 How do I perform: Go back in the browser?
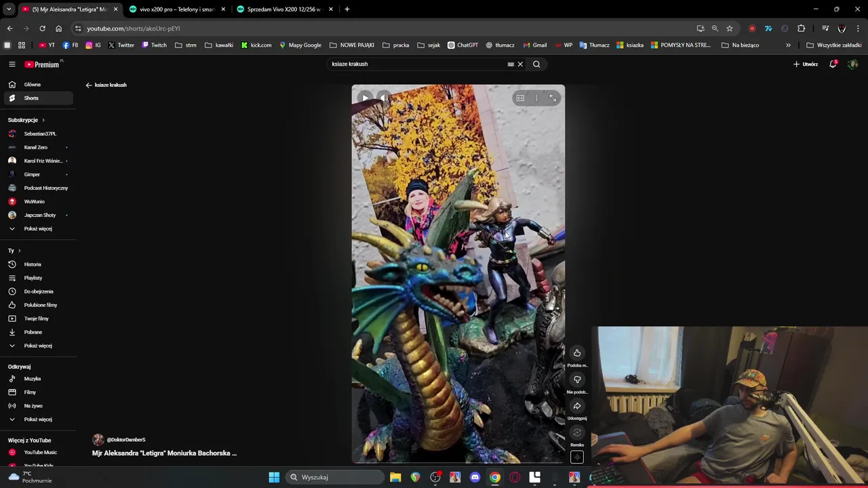click(9, 28)
